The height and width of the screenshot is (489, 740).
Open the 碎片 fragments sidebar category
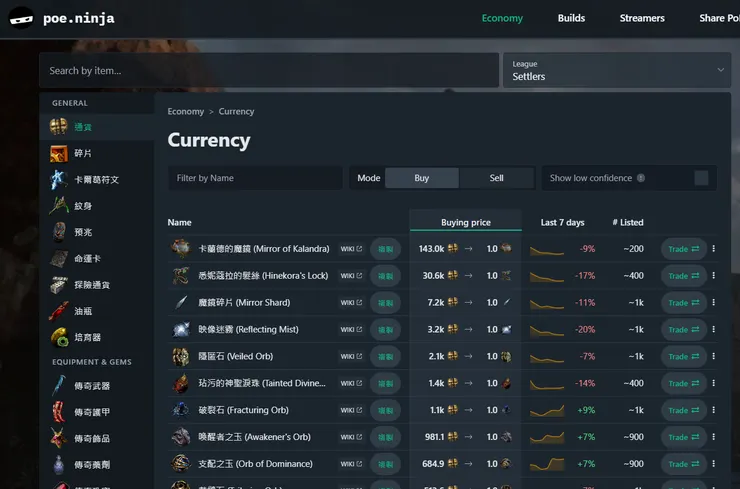tap(97, 153)
